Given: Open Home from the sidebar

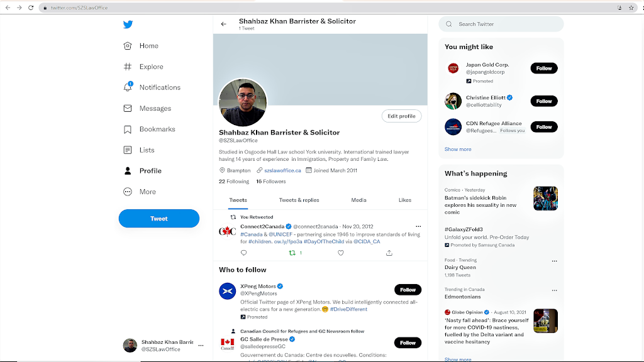Looking at the screenshot, I should coord(141,46).
